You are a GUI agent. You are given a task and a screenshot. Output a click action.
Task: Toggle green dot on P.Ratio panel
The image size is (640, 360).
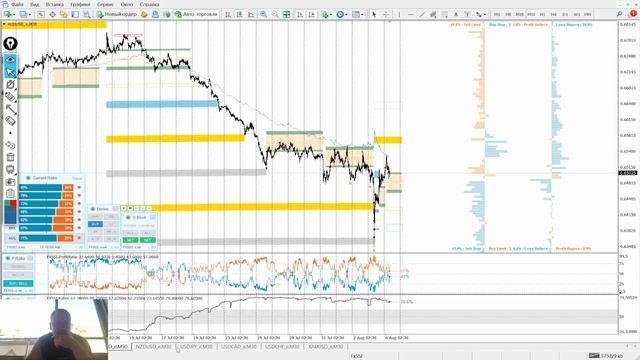(x=7, y=258)
